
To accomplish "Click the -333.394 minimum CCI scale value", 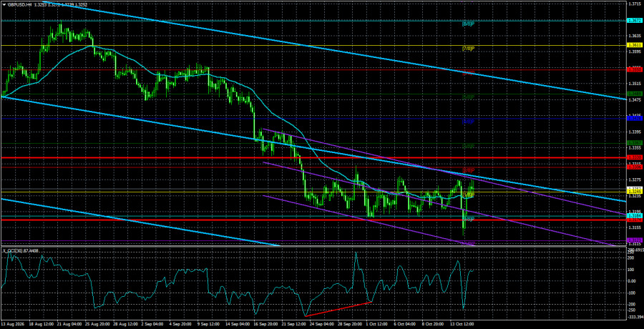I will (634, 318).
